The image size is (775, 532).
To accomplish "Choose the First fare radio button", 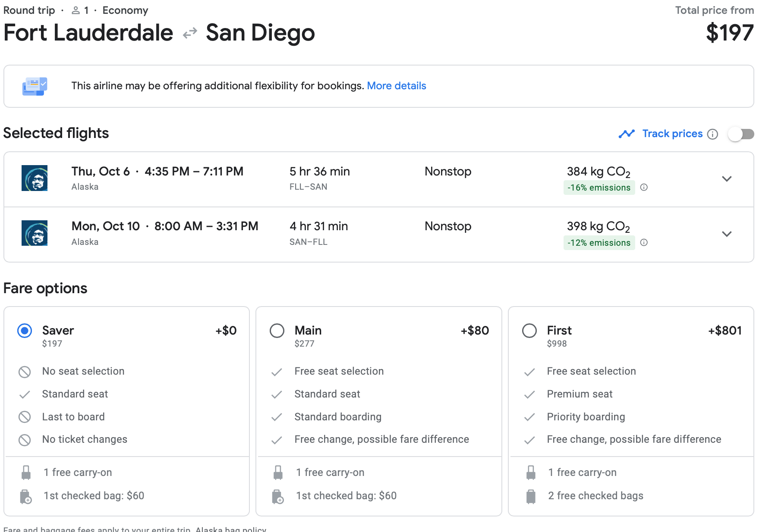I will 529,331.
